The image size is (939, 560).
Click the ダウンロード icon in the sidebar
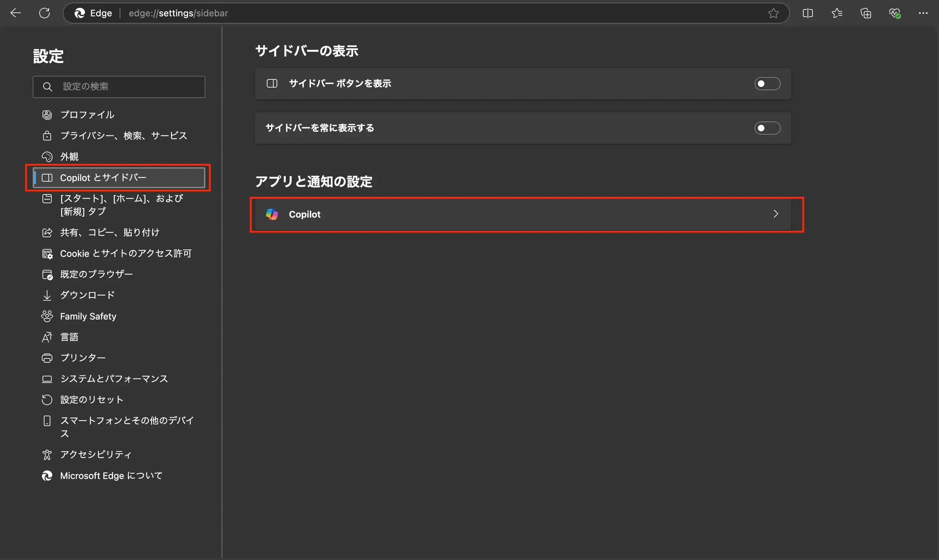pos(47,295)
